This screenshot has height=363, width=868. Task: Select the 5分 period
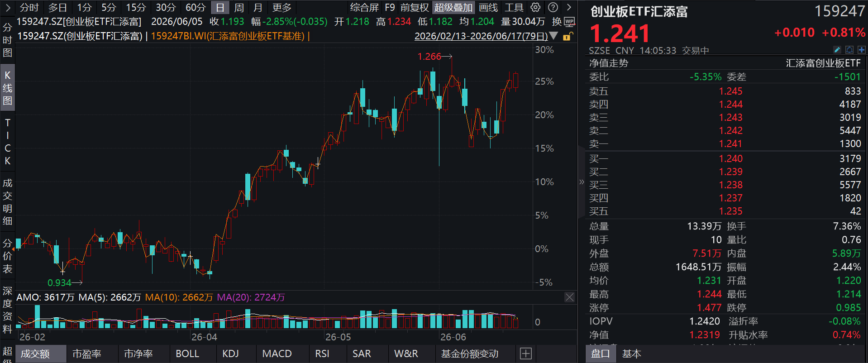coord(109,8)
